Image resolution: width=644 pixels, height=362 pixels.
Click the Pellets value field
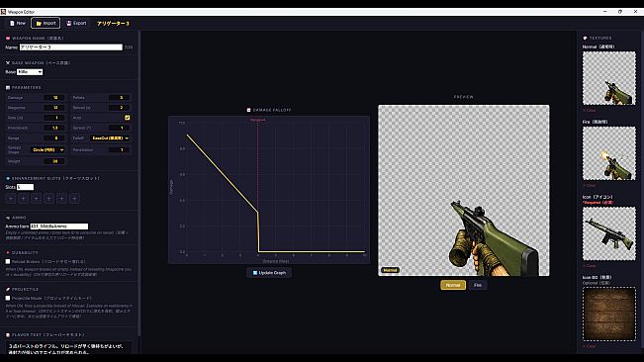point(119,98)
